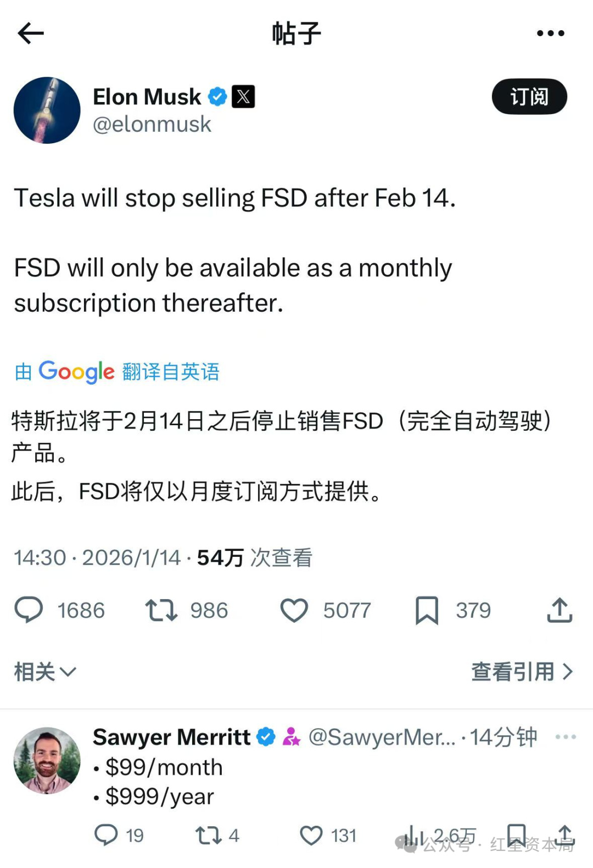Screen dimensions: 593x868
Task: Open 查看引用 with the chevron
Action: (520, 671)
